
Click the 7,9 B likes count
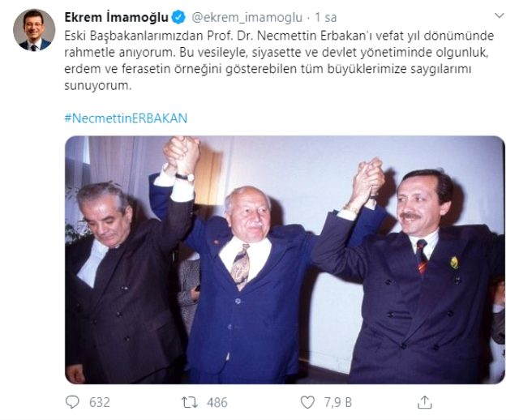(338, 402)
